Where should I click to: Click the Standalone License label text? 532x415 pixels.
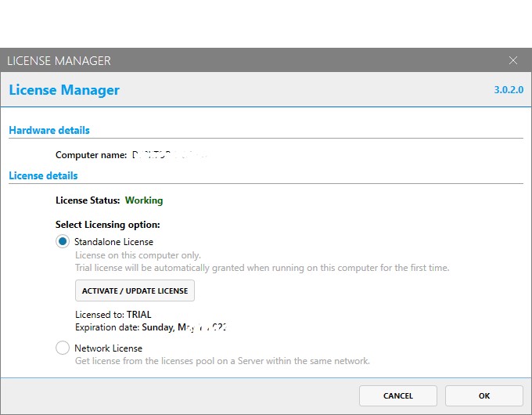[x=113, y=242]
